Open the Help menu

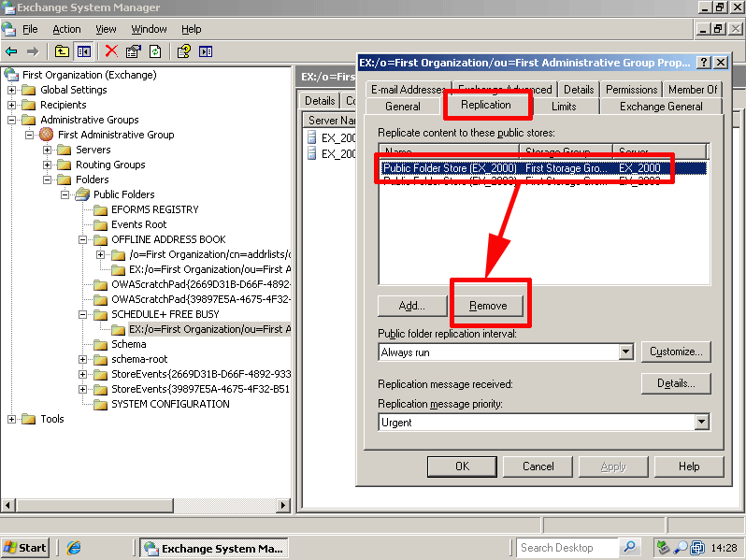pos(192,29)
